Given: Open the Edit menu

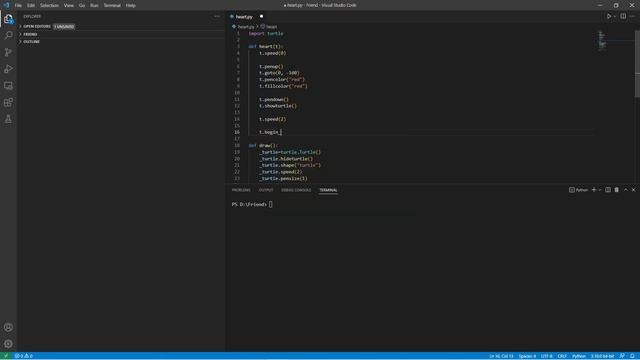Looking at the screenshot, I should pyautogui.click(x=31, y=5).
